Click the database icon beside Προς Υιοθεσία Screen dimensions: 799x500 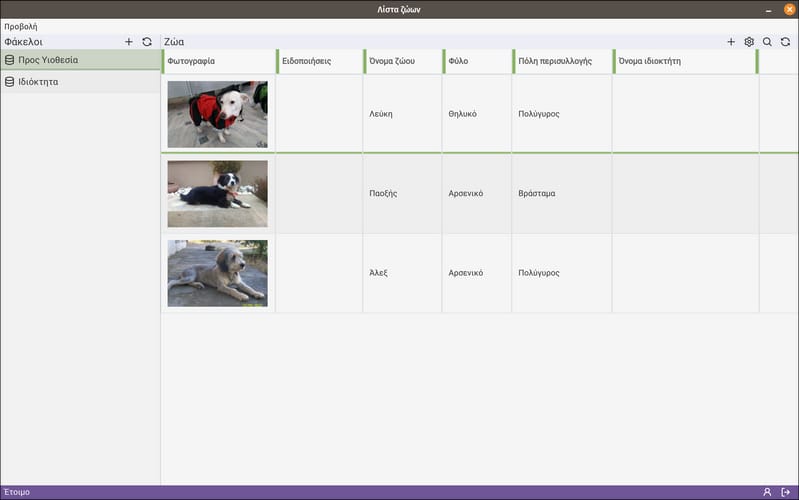(9, 60)
